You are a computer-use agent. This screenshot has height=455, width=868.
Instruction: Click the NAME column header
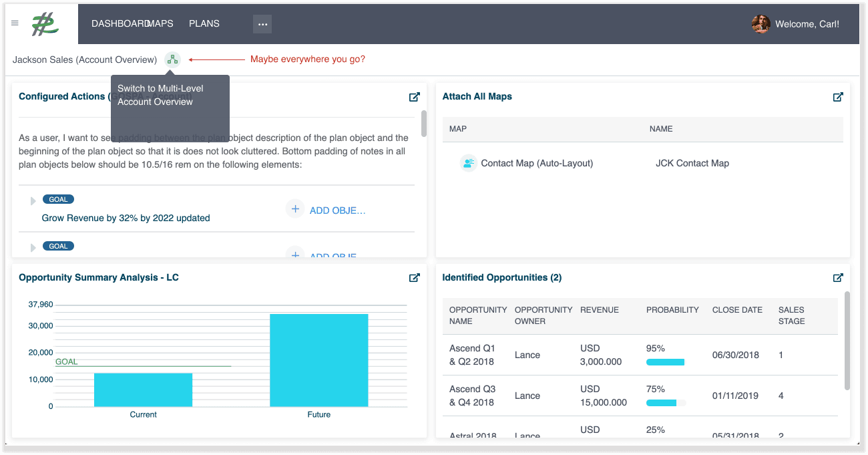tap(661, 128)
